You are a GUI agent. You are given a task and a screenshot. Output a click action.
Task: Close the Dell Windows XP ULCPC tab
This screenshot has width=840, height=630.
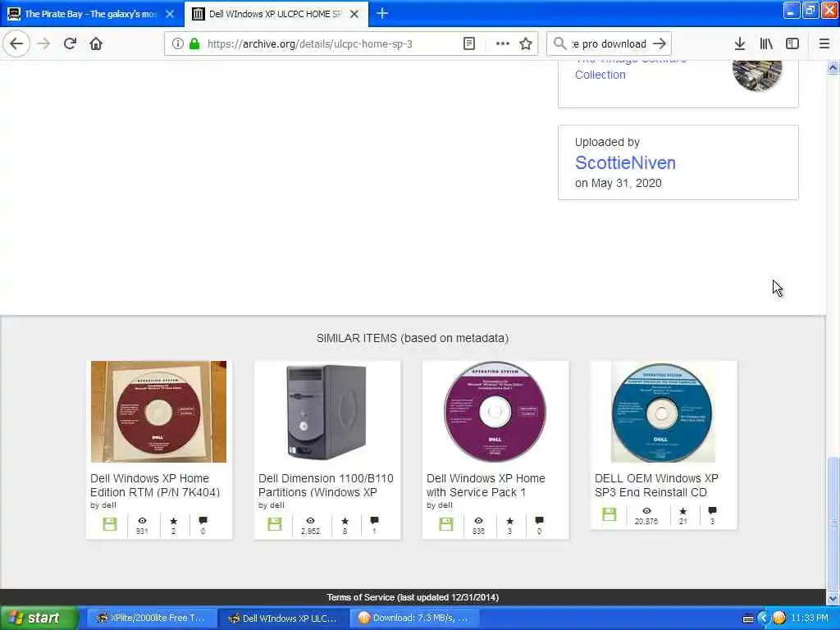[x=354, y=14]
